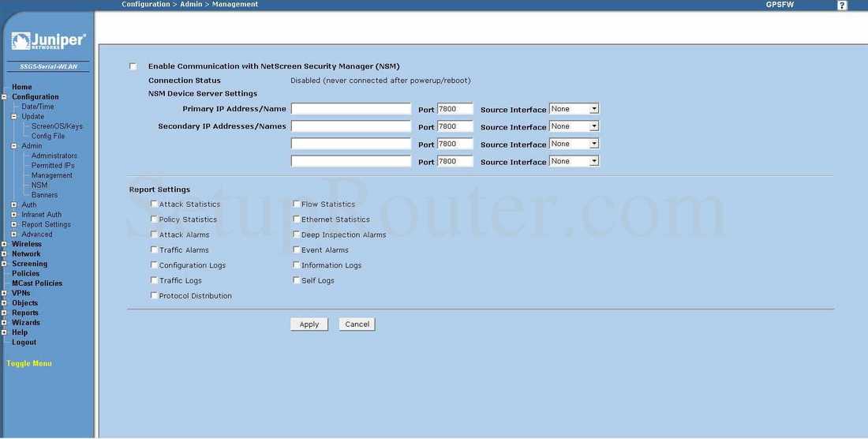Expand the Network tree node
Screen dimensions: 868x439
[4, 254]
